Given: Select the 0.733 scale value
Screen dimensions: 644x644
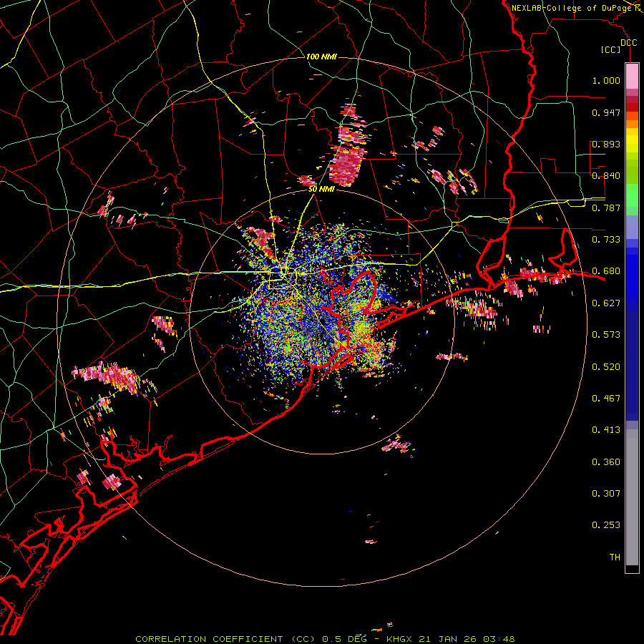Looking at the screenshot, I should tap(606, 240).
